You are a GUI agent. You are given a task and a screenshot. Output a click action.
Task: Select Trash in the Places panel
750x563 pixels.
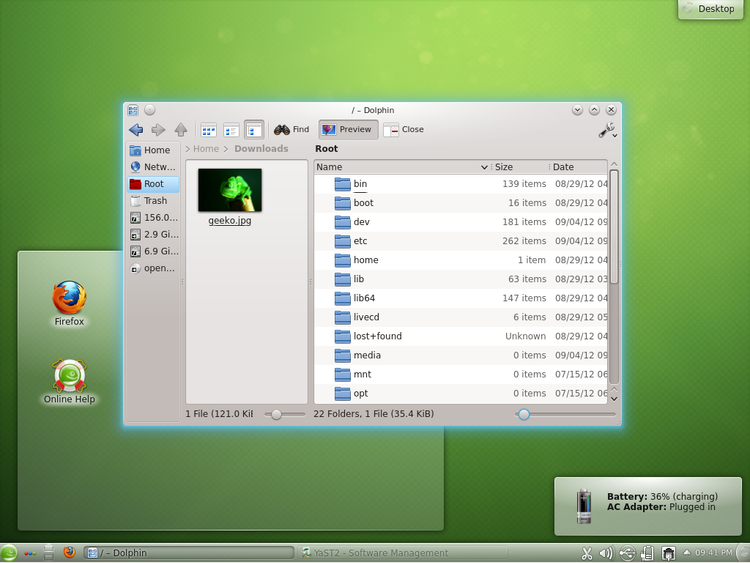click(154, 201)
